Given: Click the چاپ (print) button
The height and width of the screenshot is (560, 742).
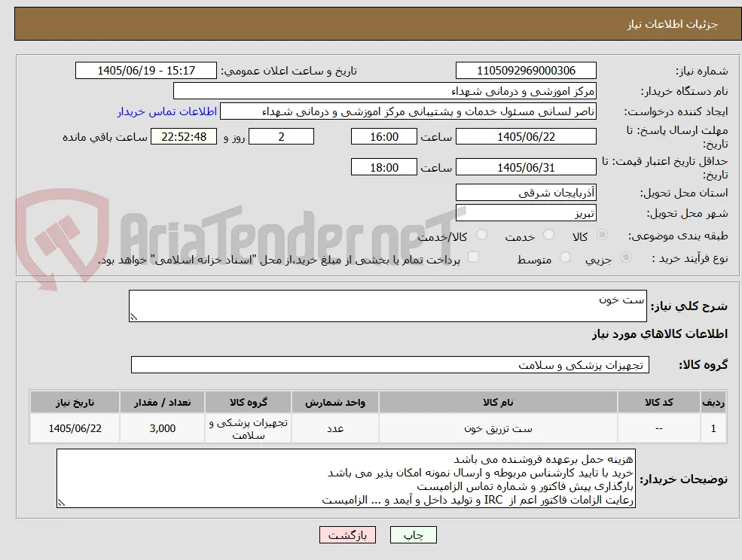Looking at the screenshot, I should pyautogui.click(x=413, y=535).
